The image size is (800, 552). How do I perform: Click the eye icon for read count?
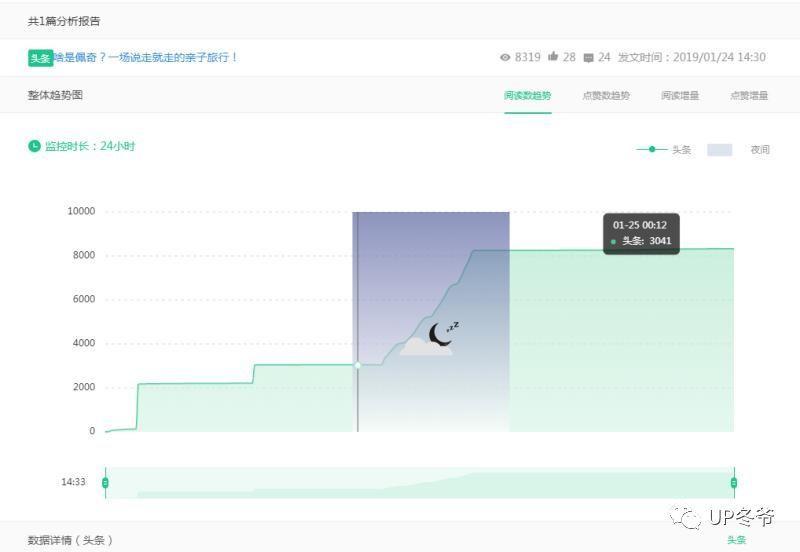505,58
